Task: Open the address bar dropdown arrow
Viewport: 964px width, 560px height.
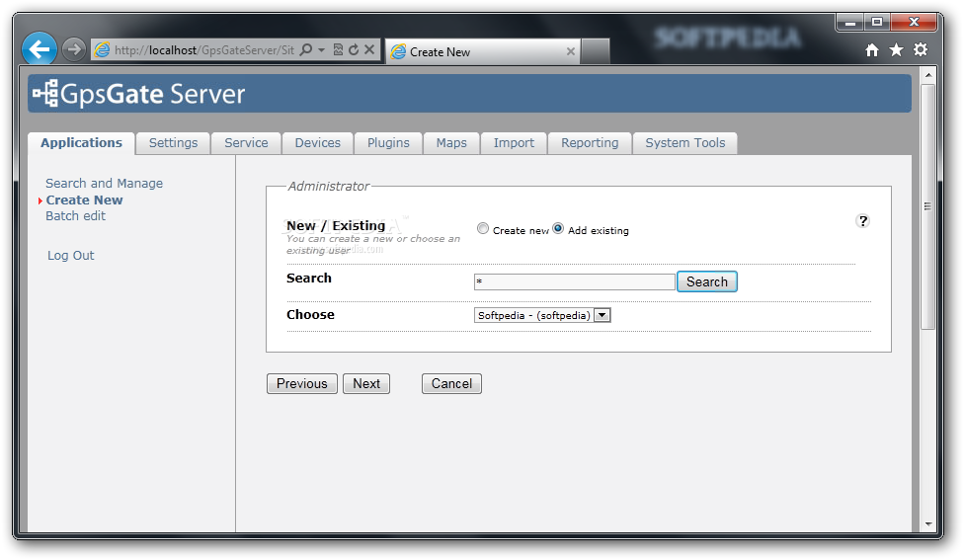Action: coord(322,49)
